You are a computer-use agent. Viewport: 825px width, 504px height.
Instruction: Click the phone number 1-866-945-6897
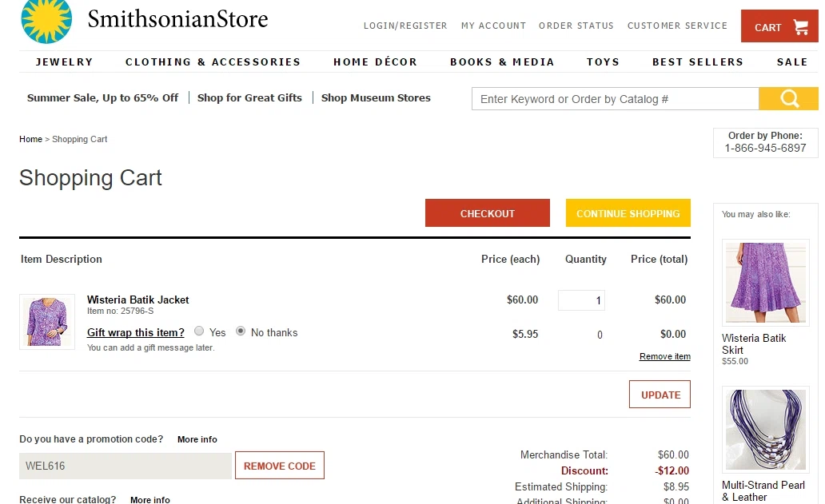tap(765, 149)
